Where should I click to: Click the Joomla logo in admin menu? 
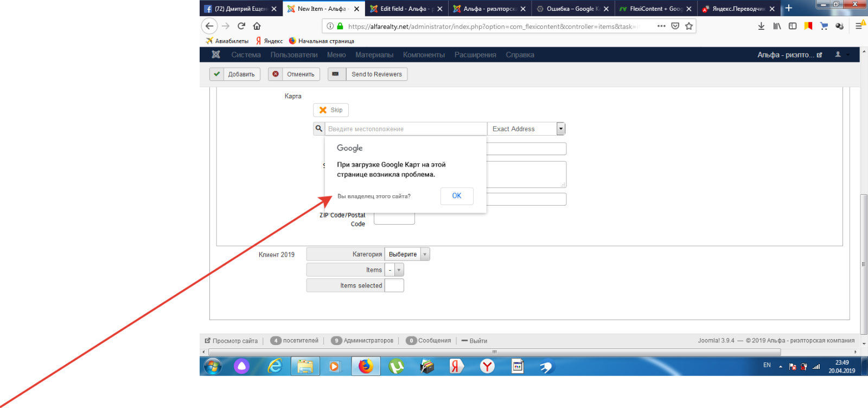216,55
